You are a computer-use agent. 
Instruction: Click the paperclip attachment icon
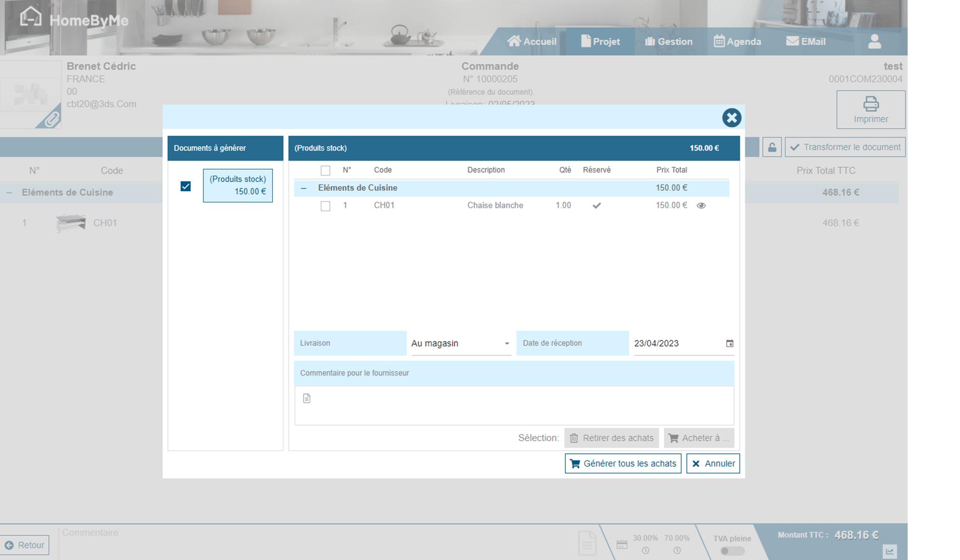pos(51,119)
